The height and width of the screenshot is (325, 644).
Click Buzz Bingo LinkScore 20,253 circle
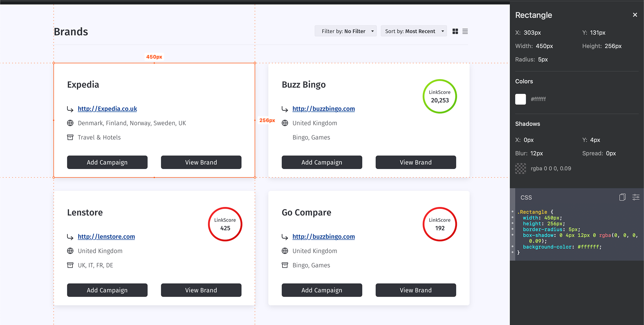(x=440, y=96)
